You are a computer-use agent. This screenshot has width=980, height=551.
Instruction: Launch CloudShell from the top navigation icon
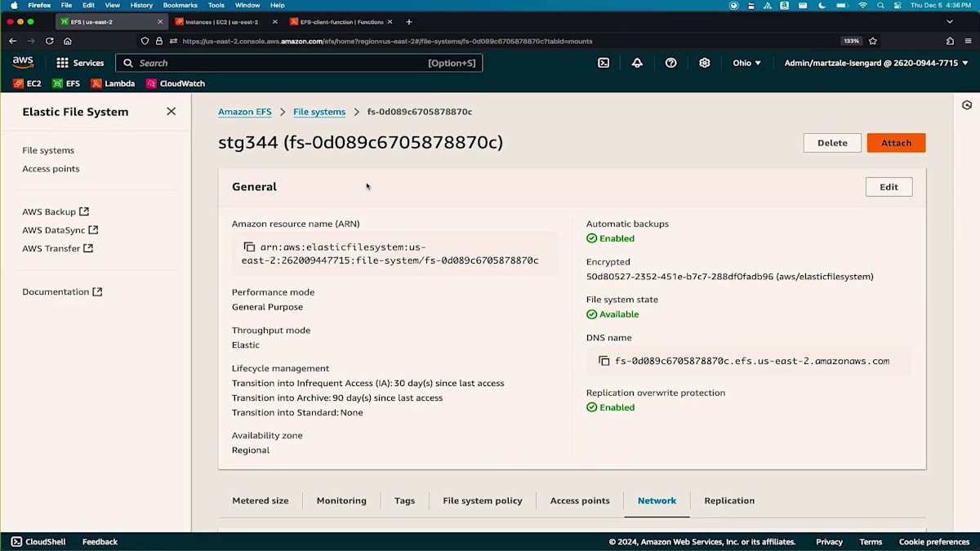[x=604, y=63]
